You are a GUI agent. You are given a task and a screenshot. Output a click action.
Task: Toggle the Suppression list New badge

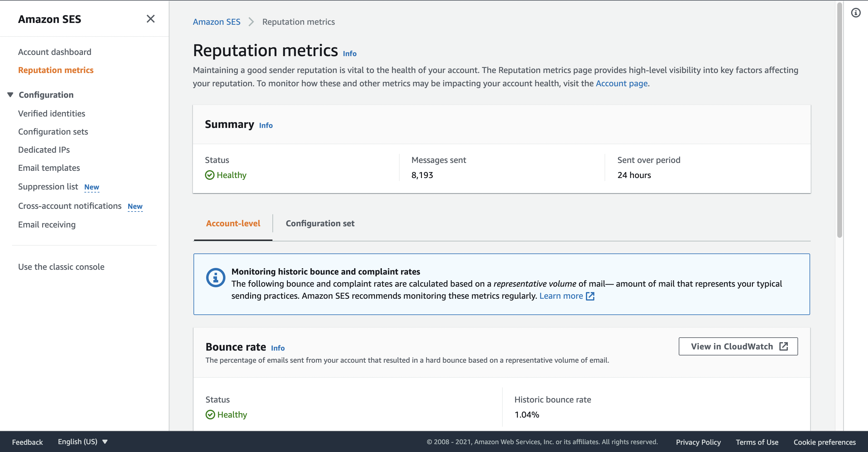pyautogui.click(x=91, y=186)
